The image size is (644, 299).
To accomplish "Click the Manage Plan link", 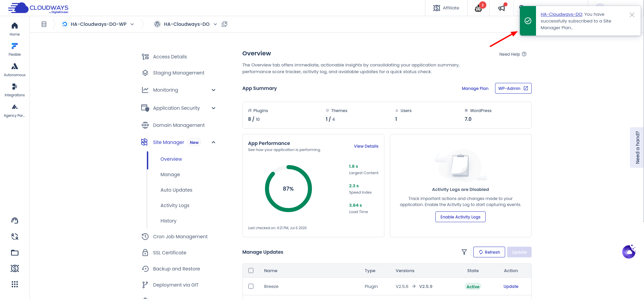I will click(x=475, y=89).
